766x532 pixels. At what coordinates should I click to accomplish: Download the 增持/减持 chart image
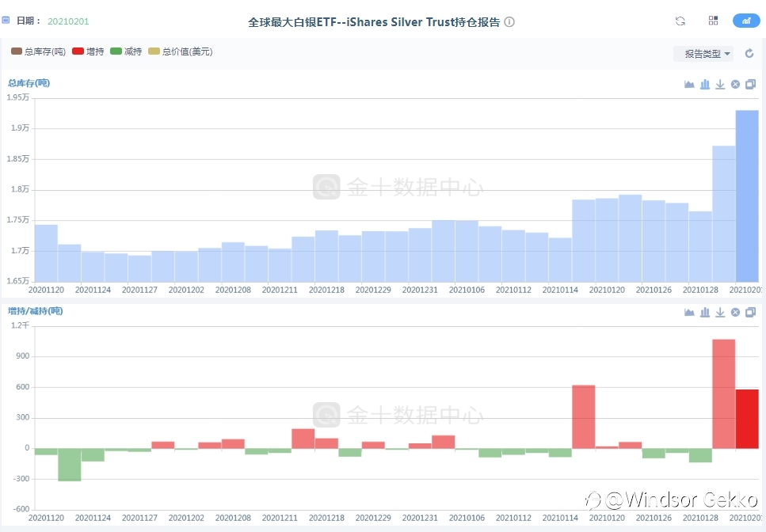[x=720, y=313]
